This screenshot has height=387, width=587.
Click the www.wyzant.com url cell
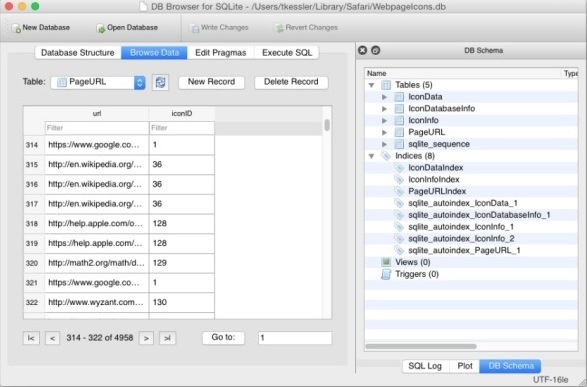pos(97,302)
